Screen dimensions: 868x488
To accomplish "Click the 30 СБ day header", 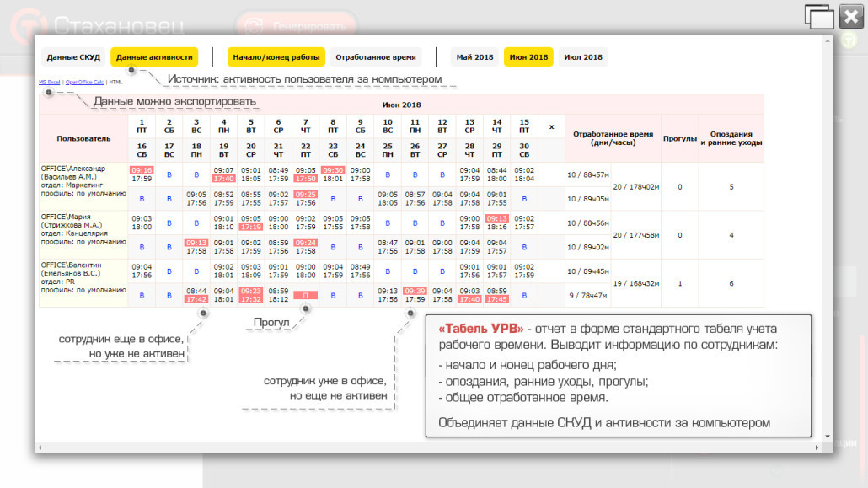I will [524, 150].
